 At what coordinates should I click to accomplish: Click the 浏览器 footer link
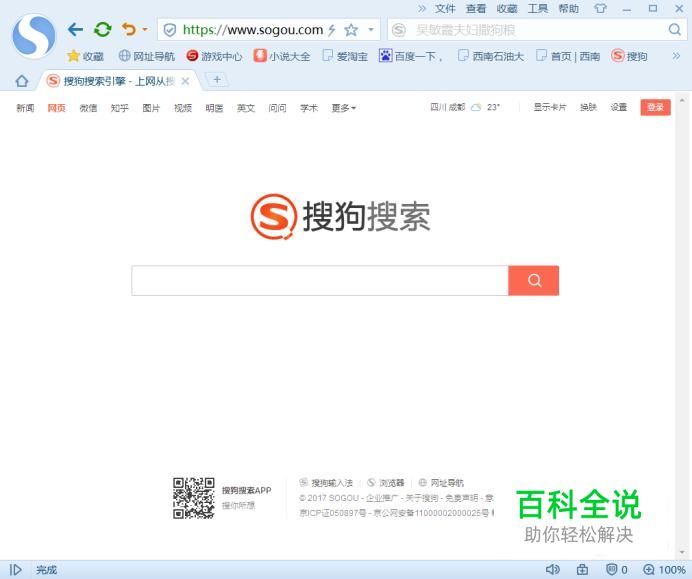coord(386,482)
